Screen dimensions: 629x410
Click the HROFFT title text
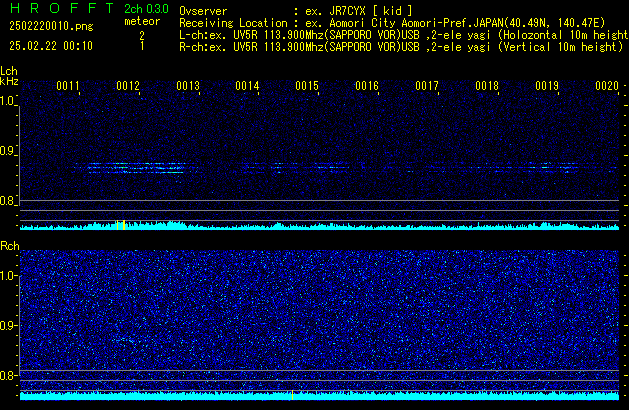click(62, 8)
